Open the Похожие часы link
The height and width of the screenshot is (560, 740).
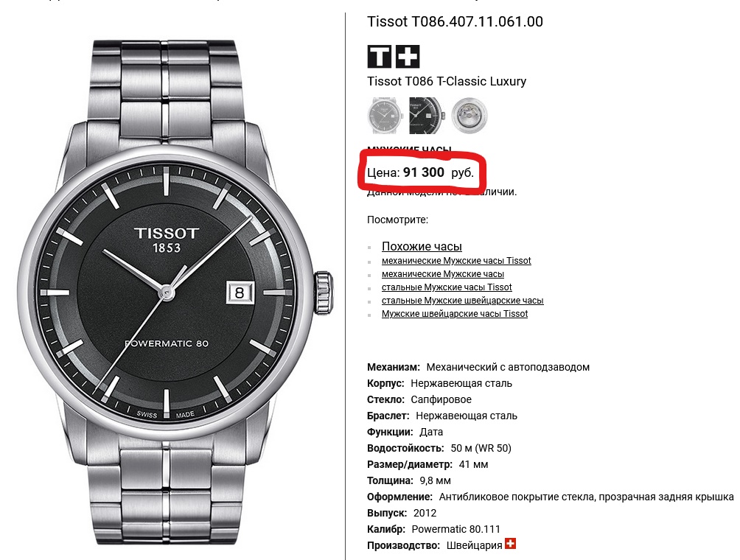(x=422, y=246)
